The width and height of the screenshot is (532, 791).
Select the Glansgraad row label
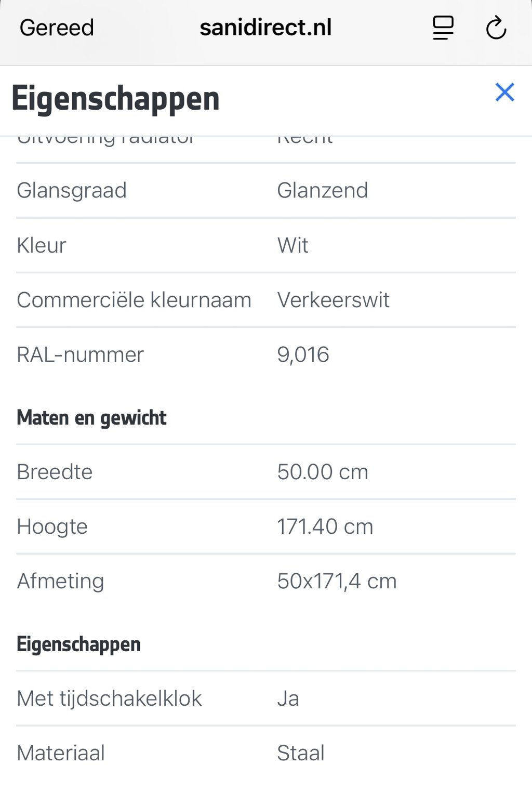point(72,191)
